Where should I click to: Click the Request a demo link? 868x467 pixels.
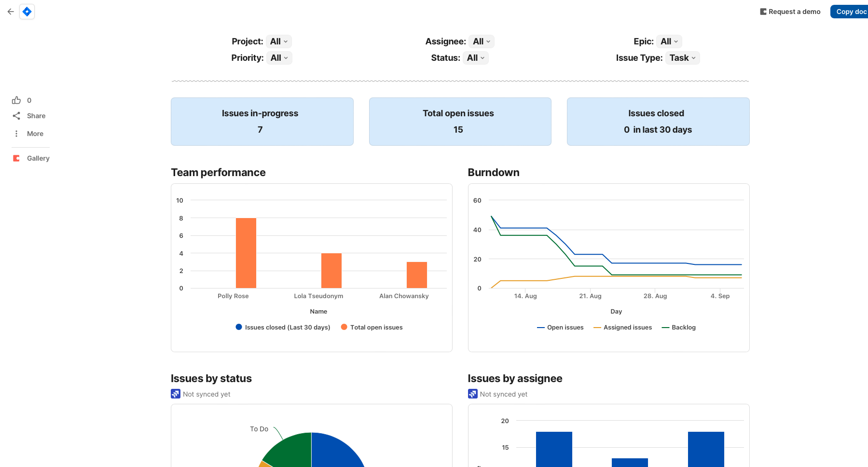click(x=790, y=12)
